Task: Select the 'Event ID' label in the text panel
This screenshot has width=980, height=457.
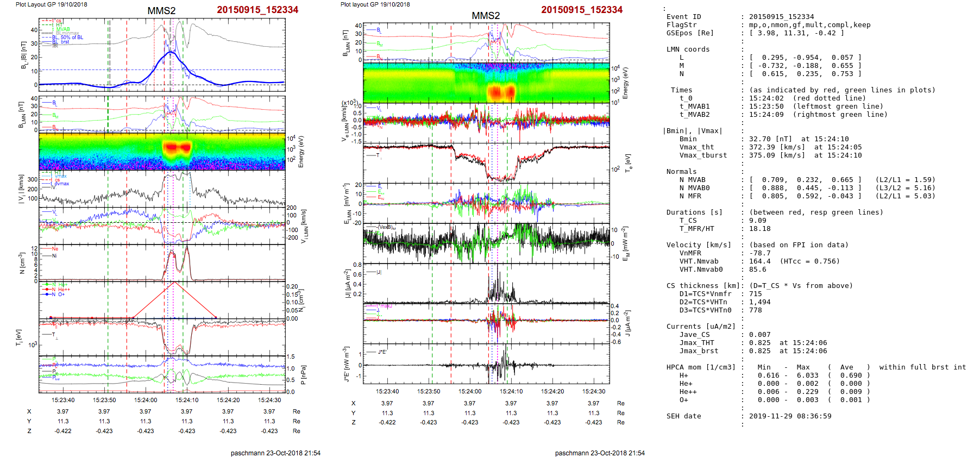Action: coord(684,17)
